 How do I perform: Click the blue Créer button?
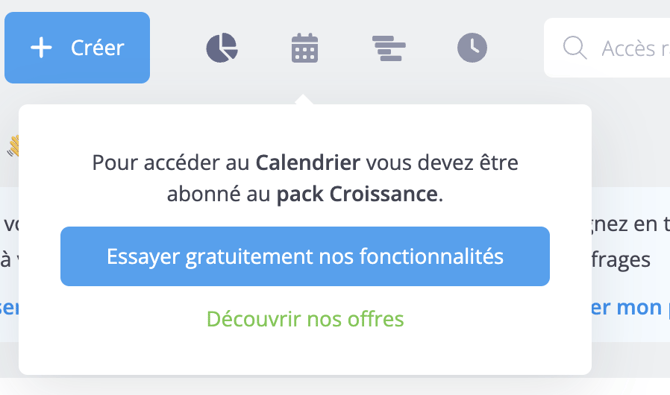77,47
